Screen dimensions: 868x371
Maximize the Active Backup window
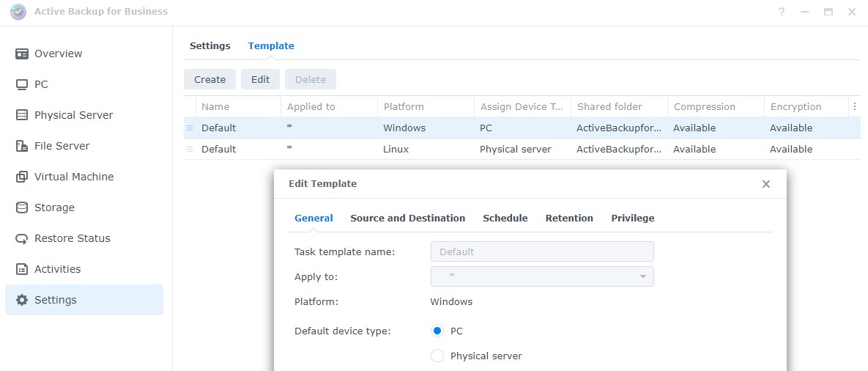828,12
